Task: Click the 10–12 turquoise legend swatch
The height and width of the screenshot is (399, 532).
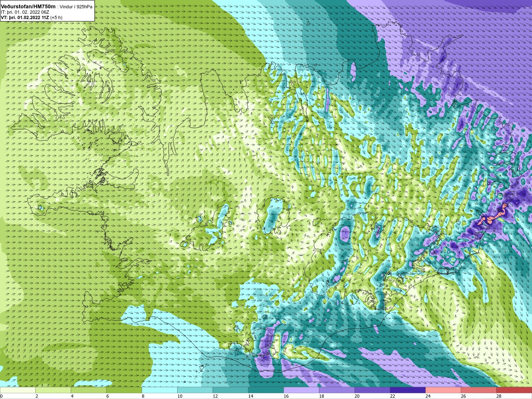Action: [x=195, y=390]
